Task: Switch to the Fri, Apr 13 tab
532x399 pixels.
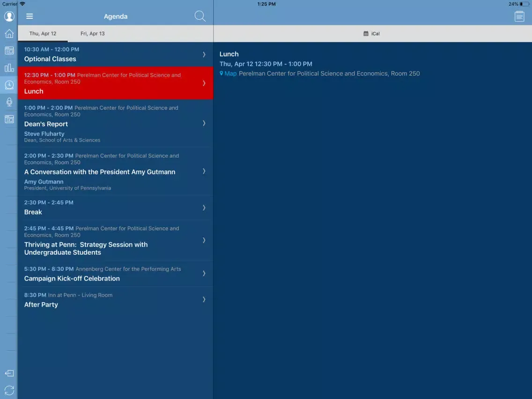Action: coord(93,34)
